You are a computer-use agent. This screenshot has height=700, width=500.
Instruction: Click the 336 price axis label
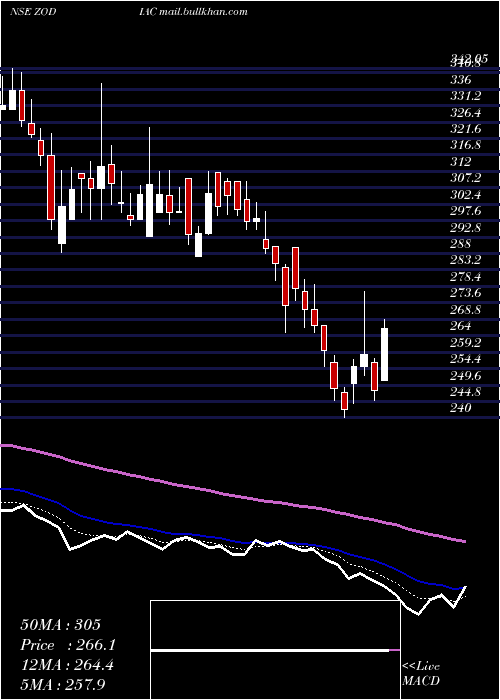461,80
